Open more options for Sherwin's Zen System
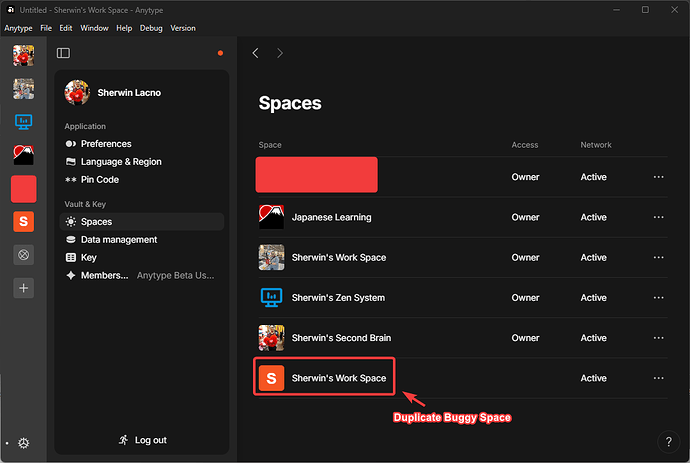690x463 pixels. click(x=658, y=298)
